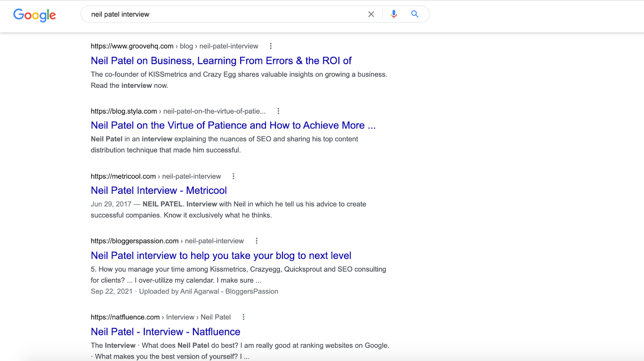Open the three-dot menu for the metricool.com result
This screenshot has width=644, height=361.
(233, 176)
